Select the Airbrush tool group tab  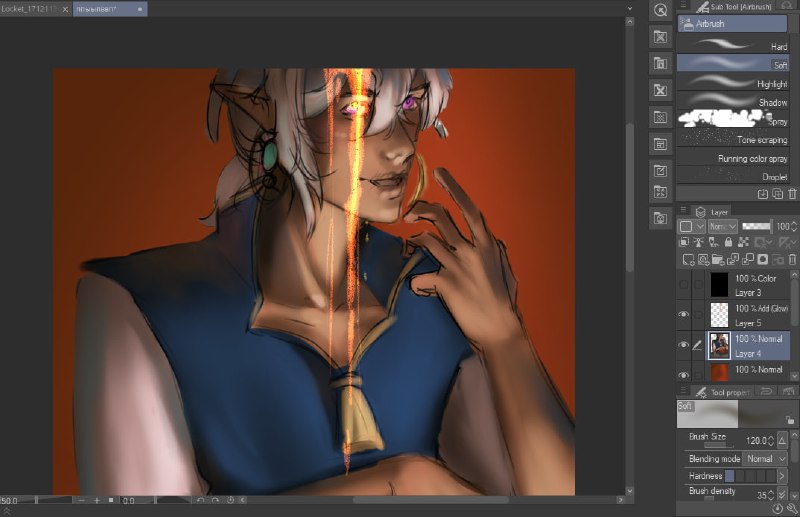pyautogui.click(x=732, y=23)
